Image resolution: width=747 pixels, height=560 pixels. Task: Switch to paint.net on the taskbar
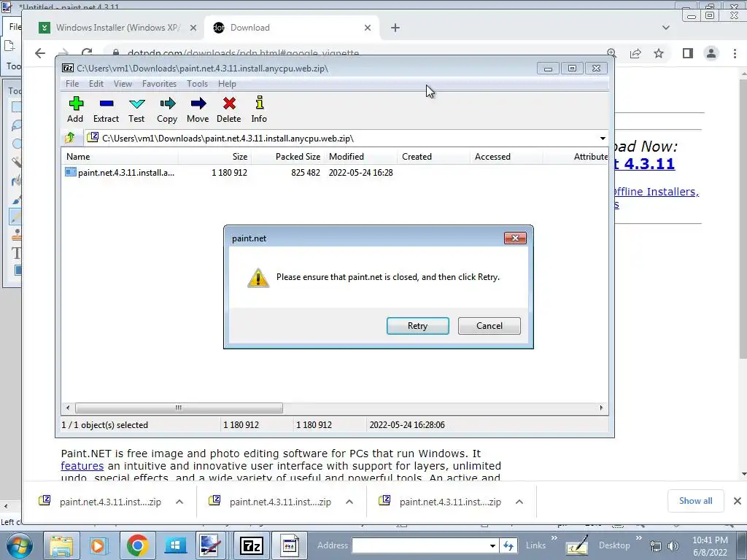click(210, 545)
